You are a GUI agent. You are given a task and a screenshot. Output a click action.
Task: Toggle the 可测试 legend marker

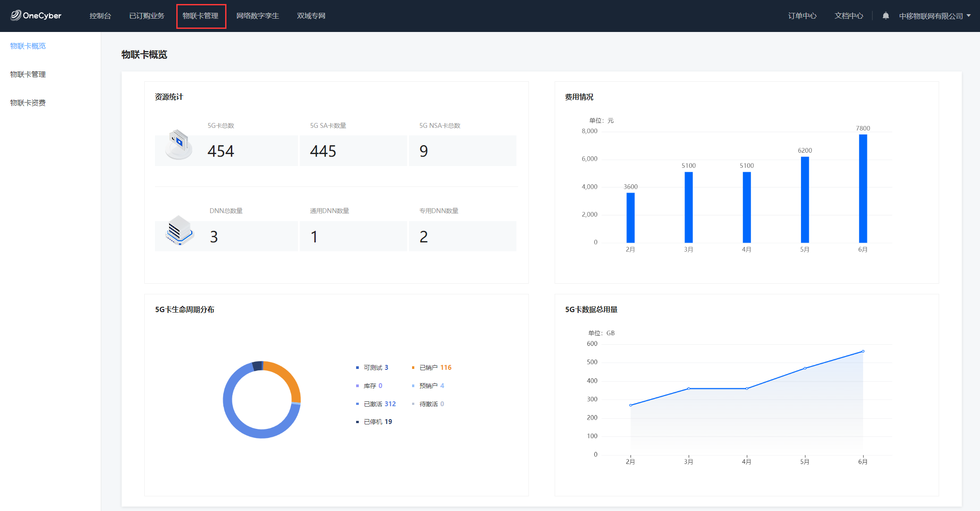[x=357, y=368]
